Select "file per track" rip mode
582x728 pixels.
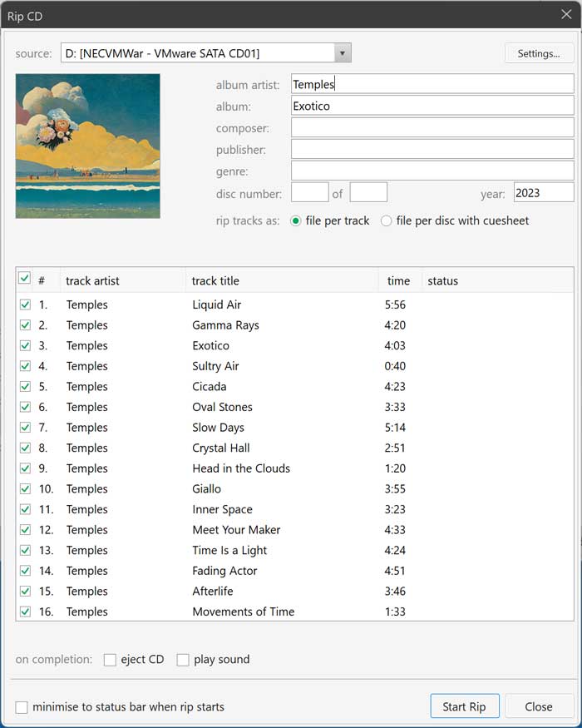pyautogui.click(x=294, y=220)
